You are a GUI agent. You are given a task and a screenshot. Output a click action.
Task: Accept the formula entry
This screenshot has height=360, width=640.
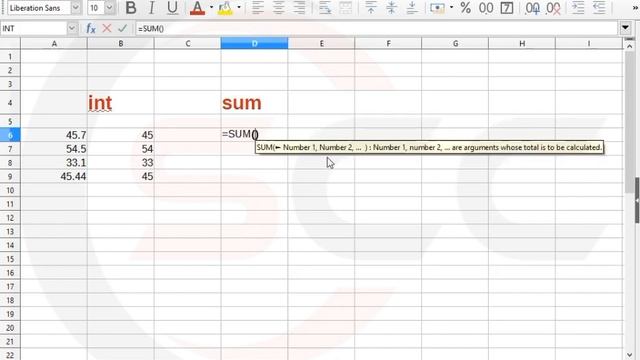coord(122,29)
